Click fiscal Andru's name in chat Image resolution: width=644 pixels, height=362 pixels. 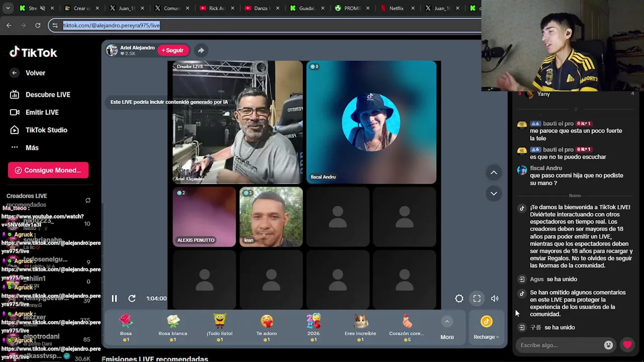546,168
